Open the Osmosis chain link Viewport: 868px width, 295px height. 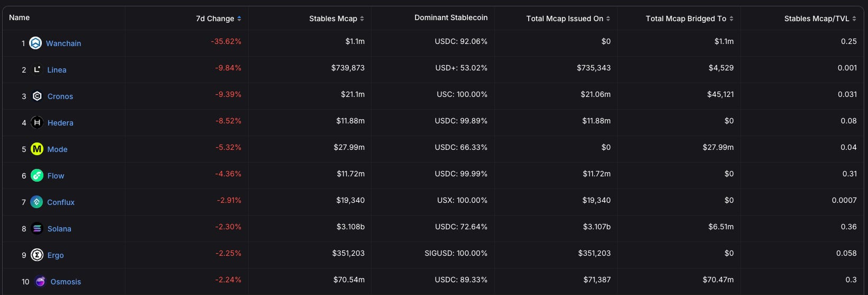point(66,282)
